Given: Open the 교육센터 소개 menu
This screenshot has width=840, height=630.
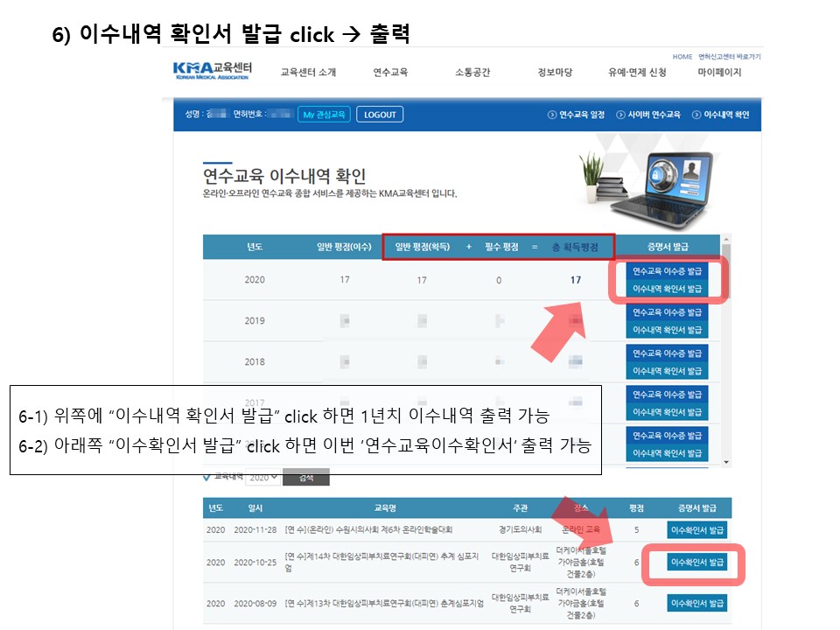Looking at the screenshot, I should pyautogui.click(x=308, y=73).
